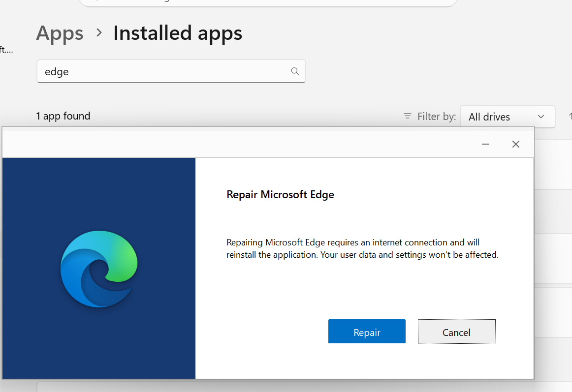Click the Installed apps heading
This screenshot has height=392, width=572.
(x=178, y=33)
